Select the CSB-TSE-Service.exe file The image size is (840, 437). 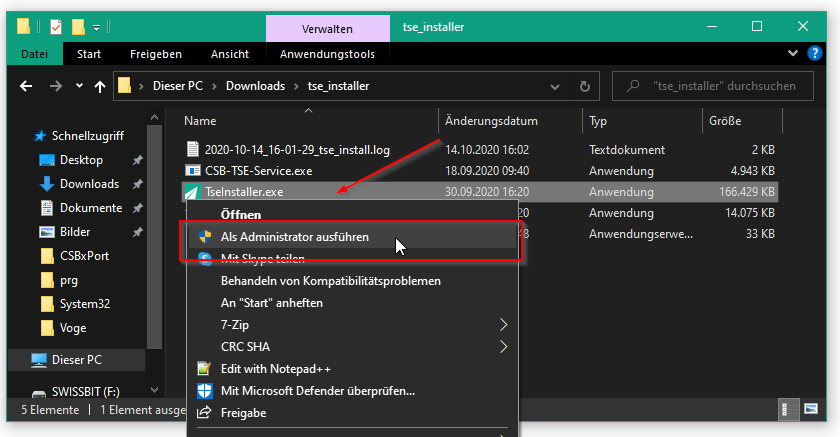[x=259, y=171]
